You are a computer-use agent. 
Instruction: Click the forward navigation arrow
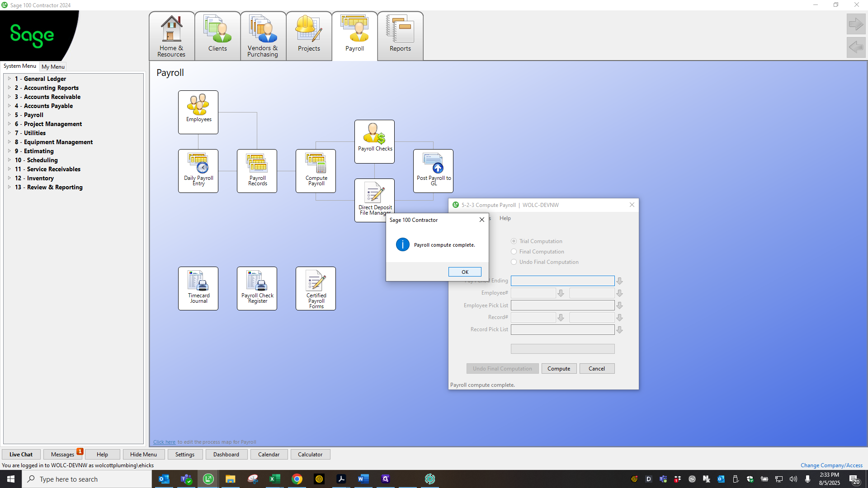point(856,24)
